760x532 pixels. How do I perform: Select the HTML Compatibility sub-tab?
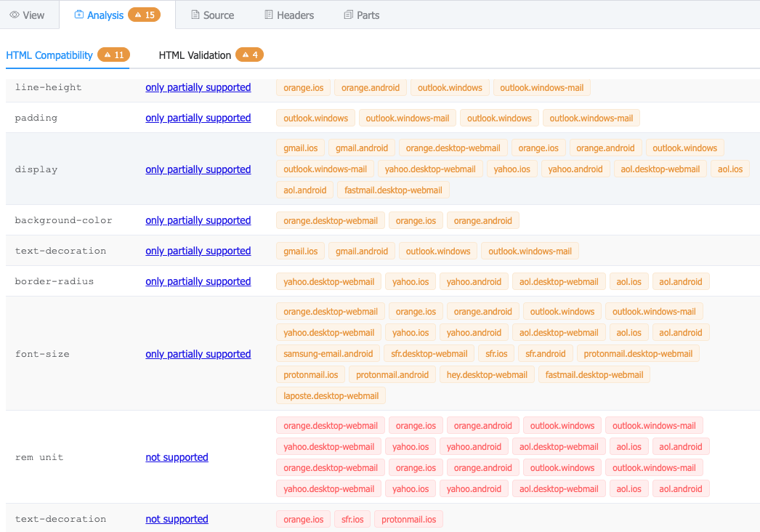click(x=68, y=55)
